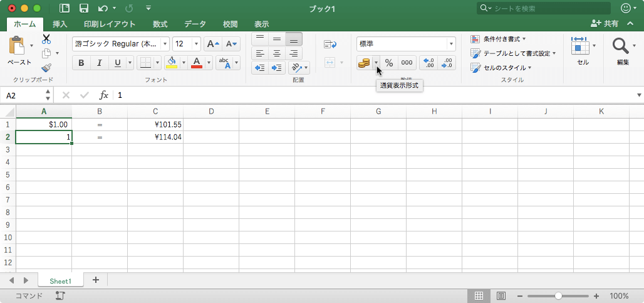Add a new sheet with plus button
Screen dimensions: 644x303
[96, 280]
